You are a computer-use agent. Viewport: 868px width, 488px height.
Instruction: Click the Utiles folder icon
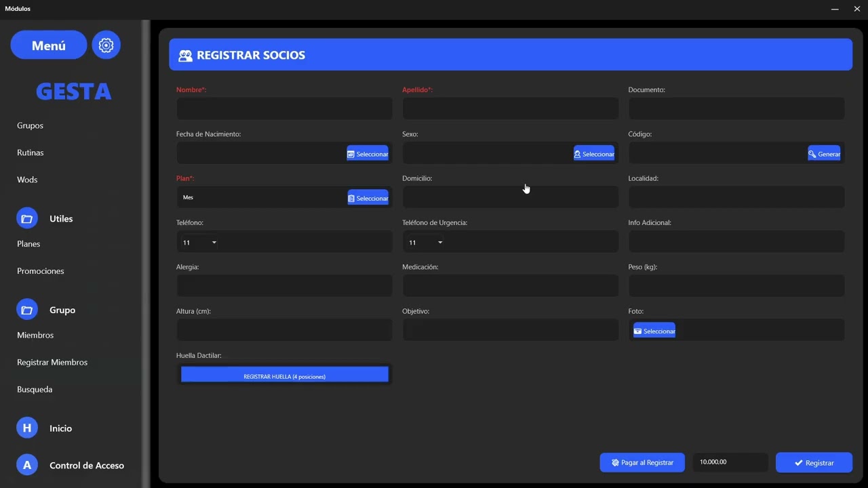click(27, 218)
